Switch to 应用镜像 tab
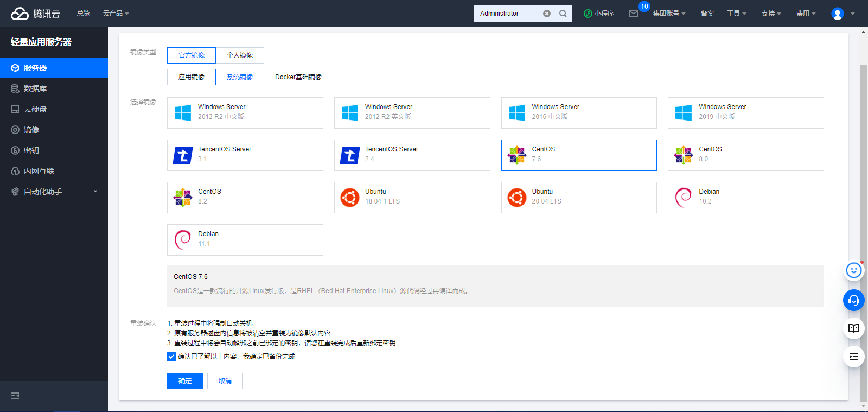The image size is (868, 412). click(x=192, y=77)
